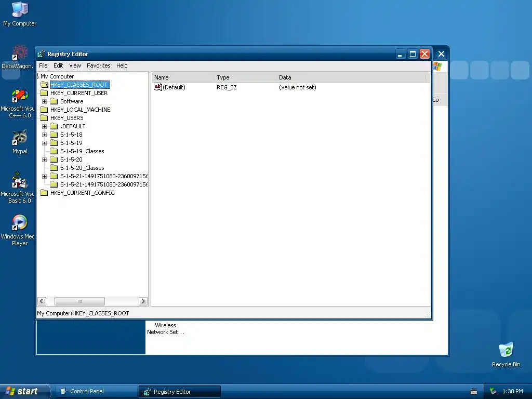This screenshot has height=399, width=532.
Task: Select the DataWagon desktop shortcut
Action: (x=18, y=57)
